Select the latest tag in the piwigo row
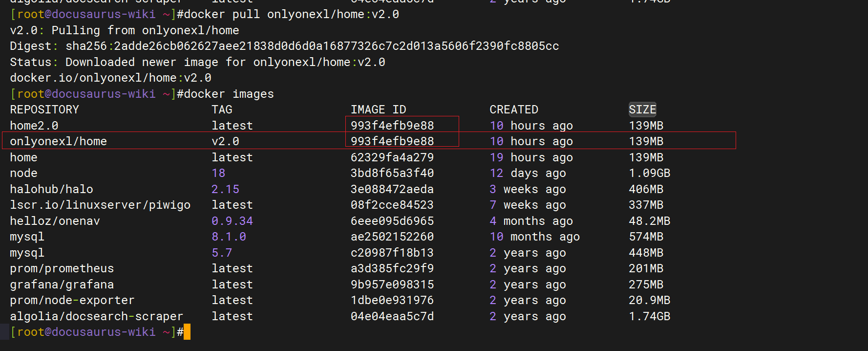This screenshot has height=351, width=868. tap(232, 205)
